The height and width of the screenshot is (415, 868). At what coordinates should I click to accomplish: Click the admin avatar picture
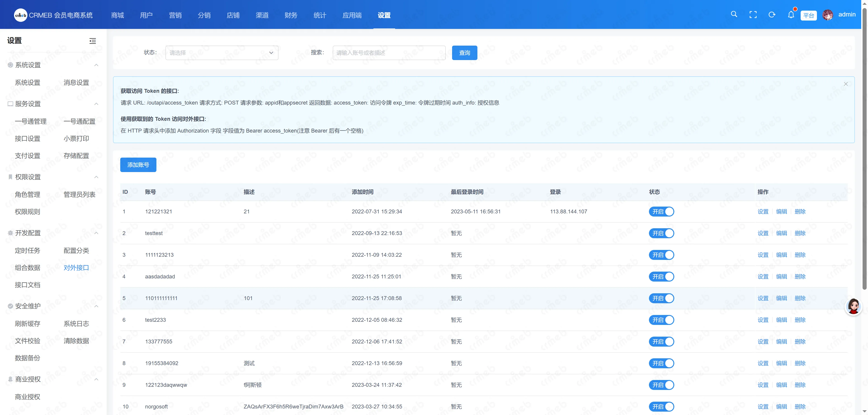828,15
